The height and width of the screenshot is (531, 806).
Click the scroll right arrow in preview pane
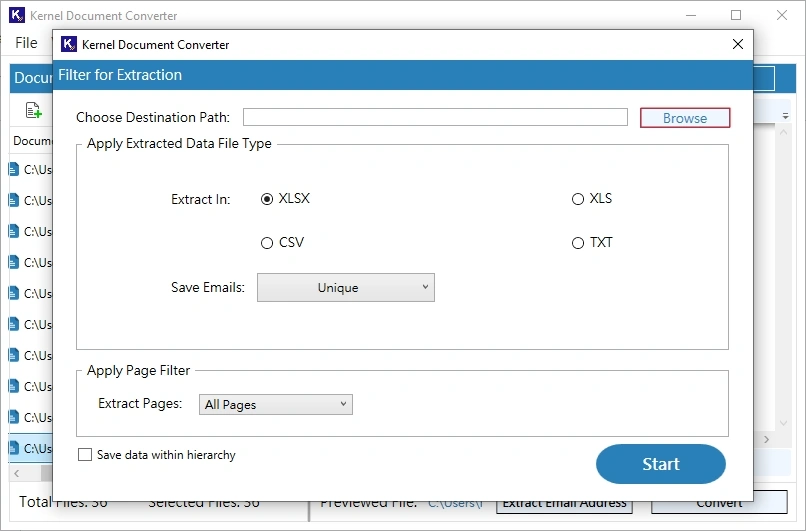[766, 440]
